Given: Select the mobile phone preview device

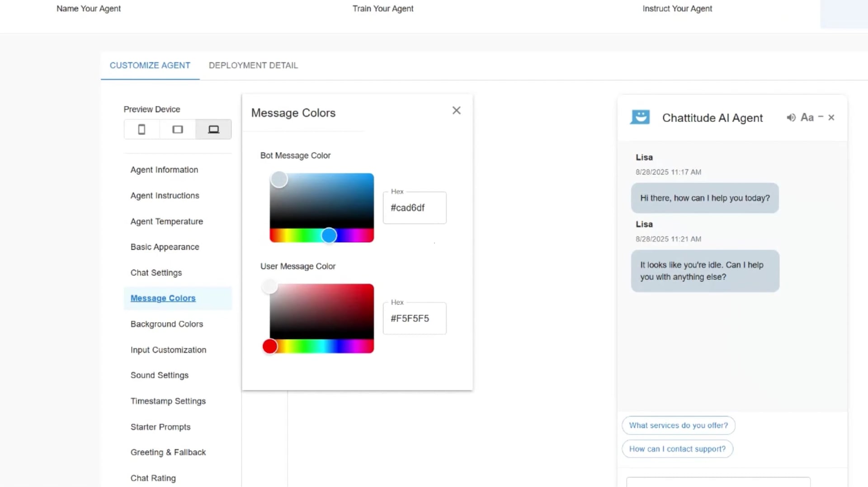Looking at the screenshot, I should (142, 130).
